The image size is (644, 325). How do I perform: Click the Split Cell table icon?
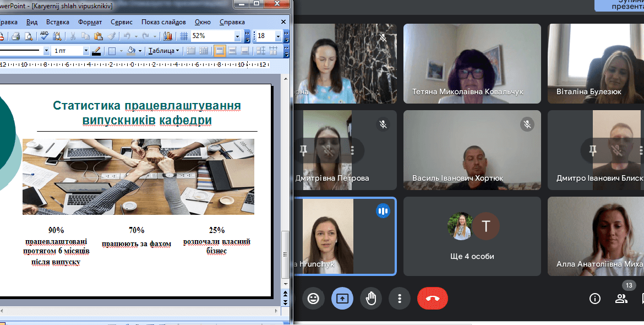pos(204,51)
